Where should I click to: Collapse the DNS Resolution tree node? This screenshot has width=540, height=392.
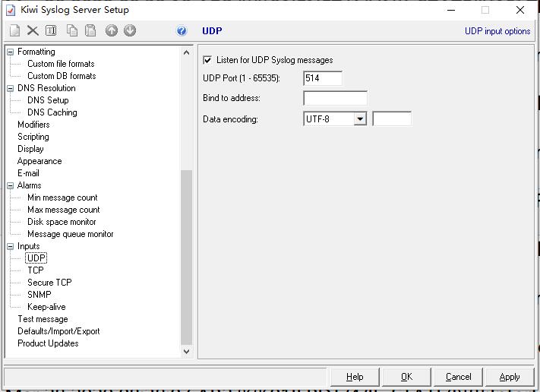click(11, 89)
